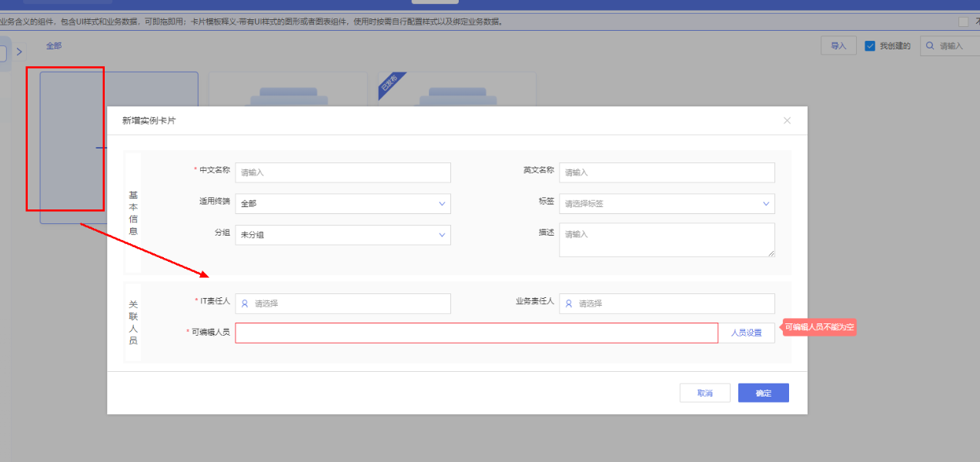Click the person icon in IT责任人 field
This screenshot has height=462, width=980.
point(245,303)
